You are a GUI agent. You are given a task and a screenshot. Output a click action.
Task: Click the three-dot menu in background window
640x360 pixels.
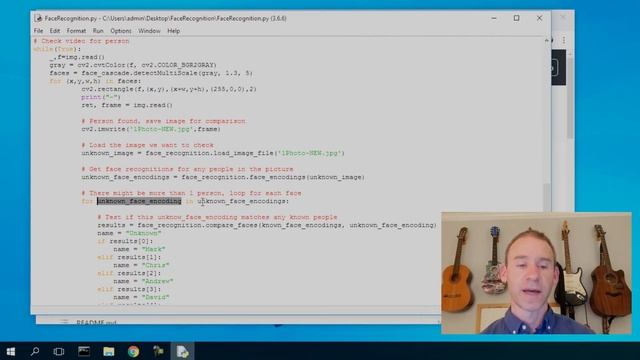564,40
